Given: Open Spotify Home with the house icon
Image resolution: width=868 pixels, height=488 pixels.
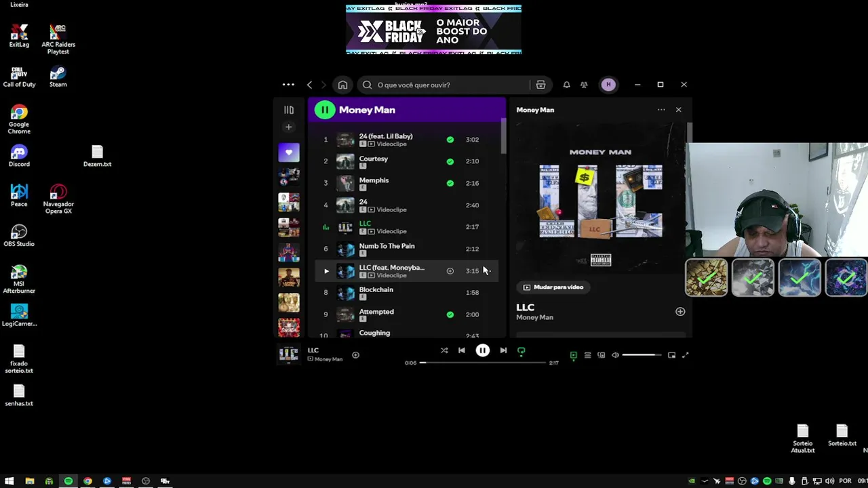Looking at the screenshot, I should [342, 85].
